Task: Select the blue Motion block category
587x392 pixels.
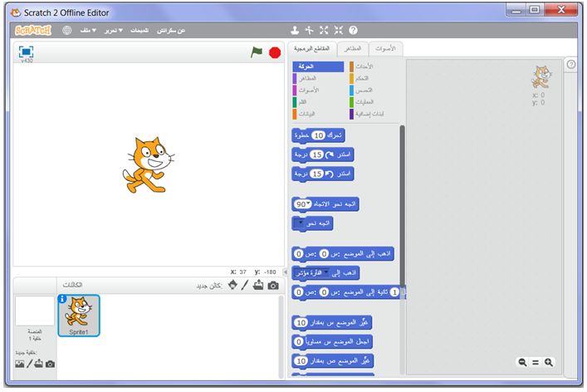Action: coord(318,66)
